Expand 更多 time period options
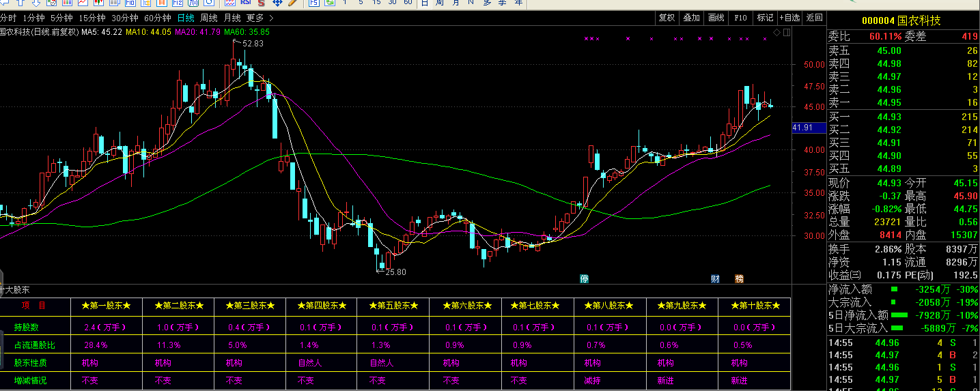Viewport: 980px width, 391px height. pos(260,18)
